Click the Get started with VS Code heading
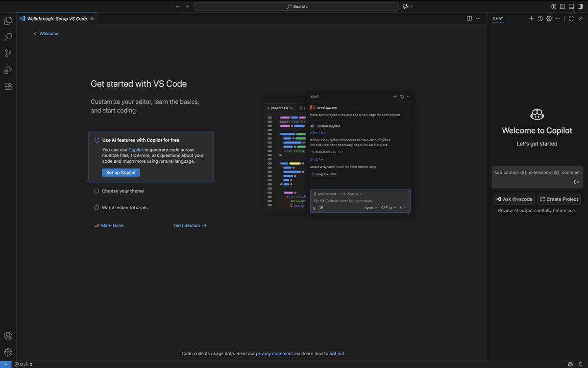Screen dimensions: 588x368 point(139,84)
